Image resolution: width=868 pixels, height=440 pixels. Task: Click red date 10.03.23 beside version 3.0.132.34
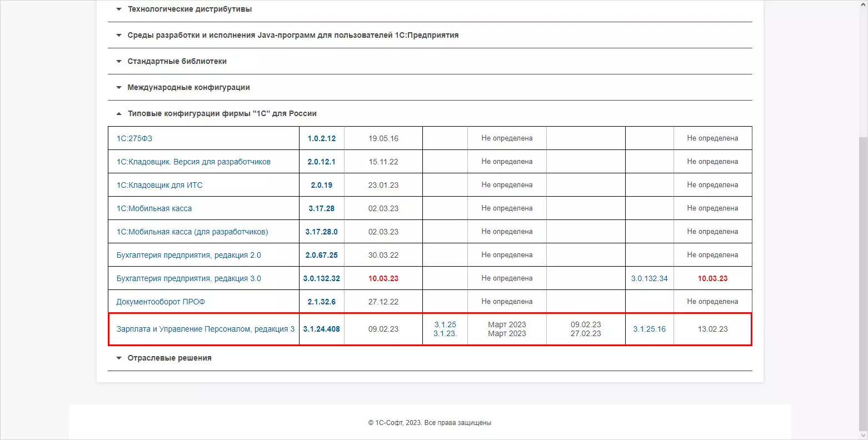[713, 278]
